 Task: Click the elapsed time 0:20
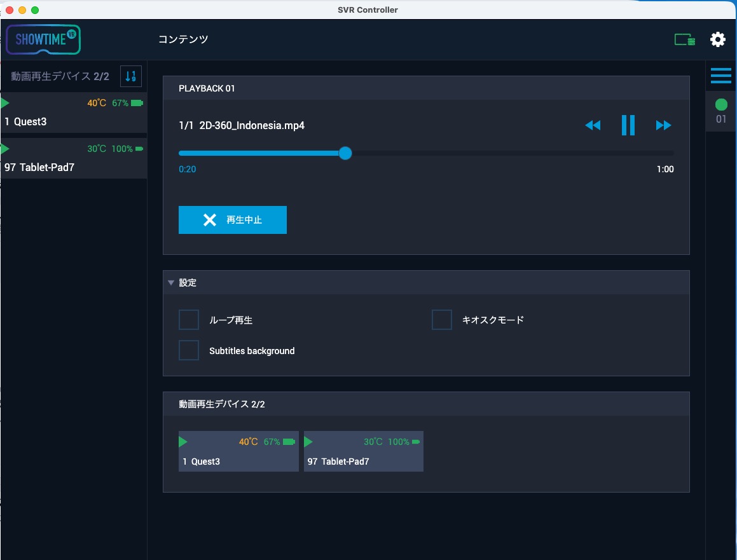pyautogui.click(x=187, y=169)
